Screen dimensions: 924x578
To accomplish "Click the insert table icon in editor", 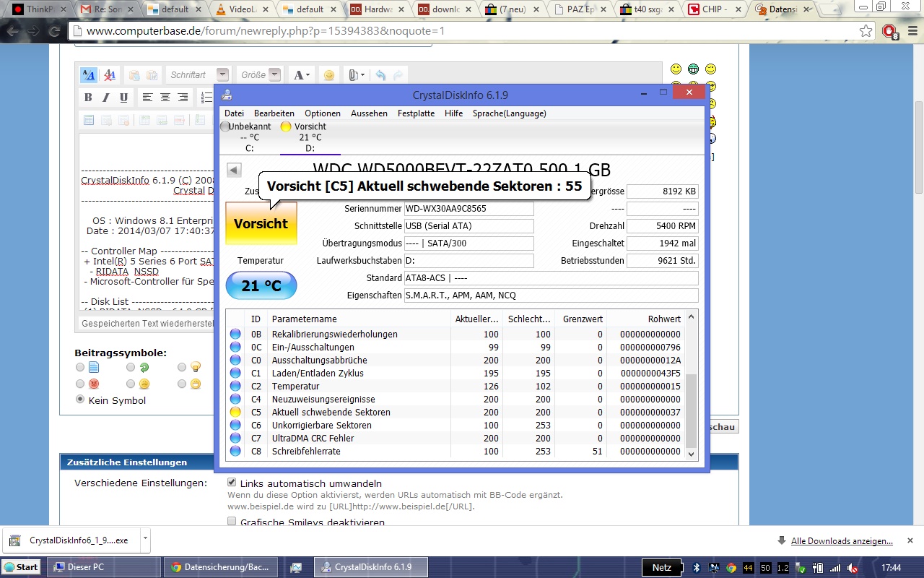I will [88, 120].
